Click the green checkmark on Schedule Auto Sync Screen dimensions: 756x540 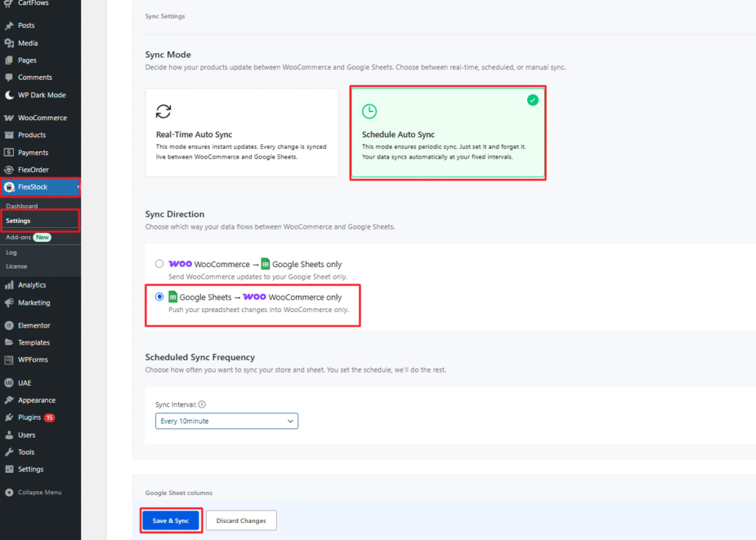point(533,100)
